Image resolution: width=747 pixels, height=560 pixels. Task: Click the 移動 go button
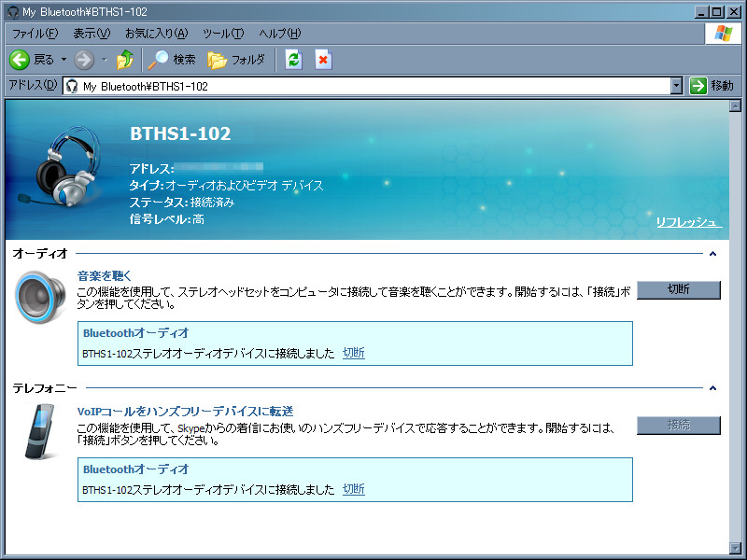point(712,86)
